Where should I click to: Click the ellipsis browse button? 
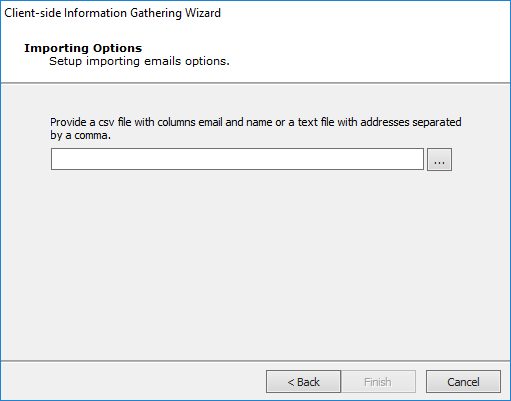(439, 159)
